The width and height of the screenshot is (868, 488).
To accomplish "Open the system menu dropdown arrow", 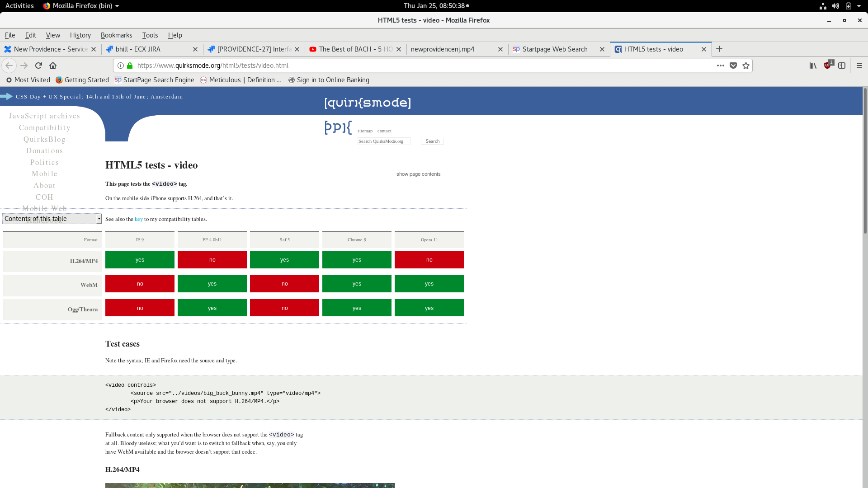I will pyautogui.click(x=859, y=6).
